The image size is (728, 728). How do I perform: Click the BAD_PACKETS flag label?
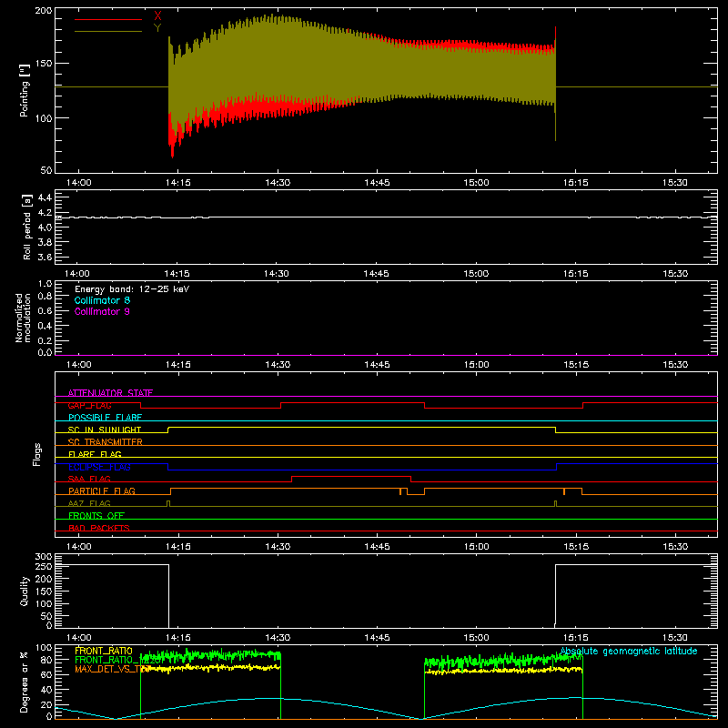99,528
